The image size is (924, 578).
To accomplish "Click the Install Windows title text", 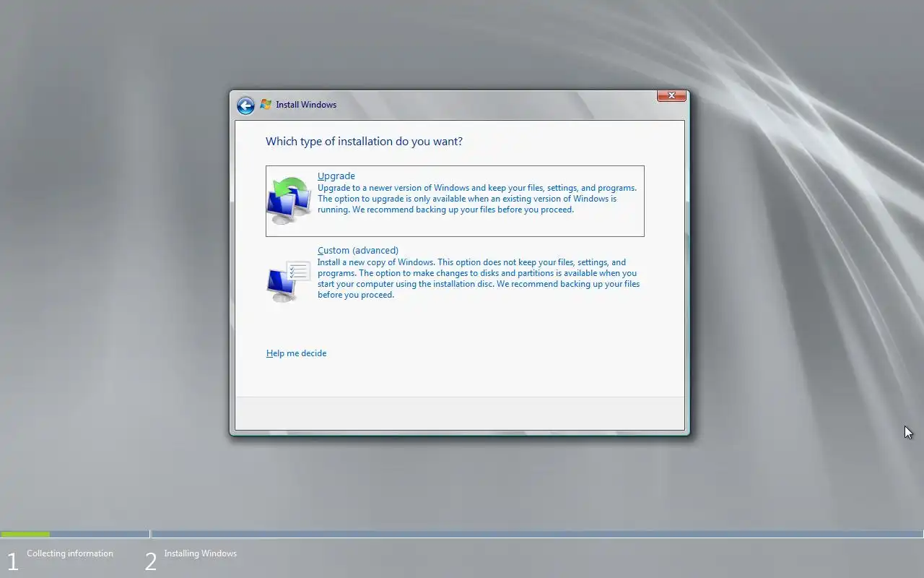I will click(x=306, y=105).
